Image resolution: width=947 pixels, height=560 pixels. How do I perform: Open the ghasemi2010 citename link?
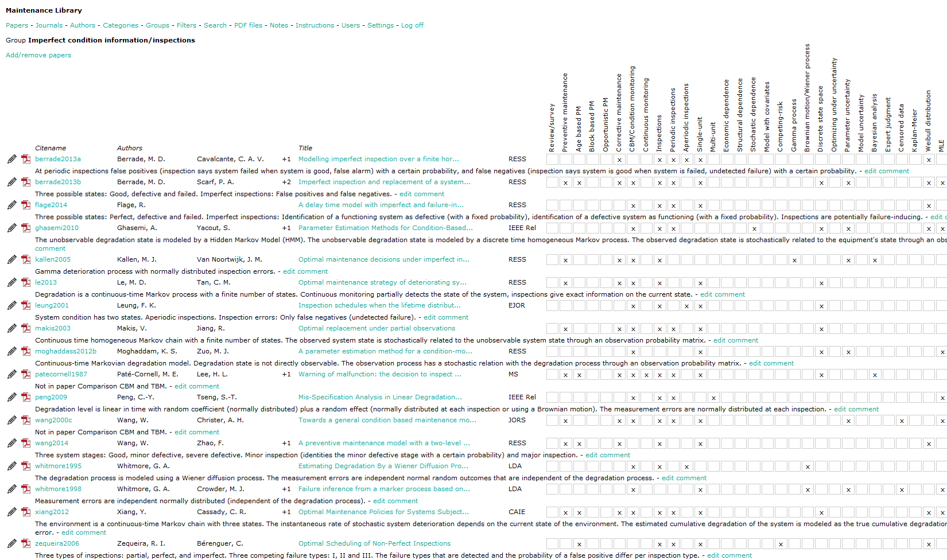(x=57, y=228)
